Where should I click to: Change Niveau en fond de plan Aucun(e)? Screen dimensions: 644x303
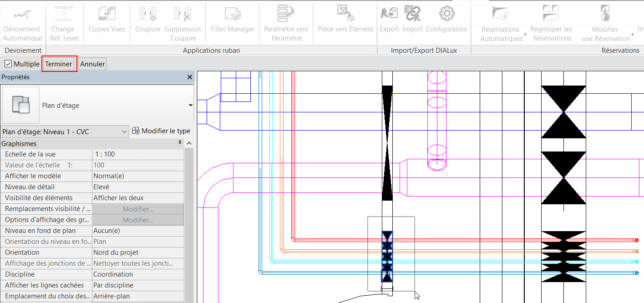(138, 231)
